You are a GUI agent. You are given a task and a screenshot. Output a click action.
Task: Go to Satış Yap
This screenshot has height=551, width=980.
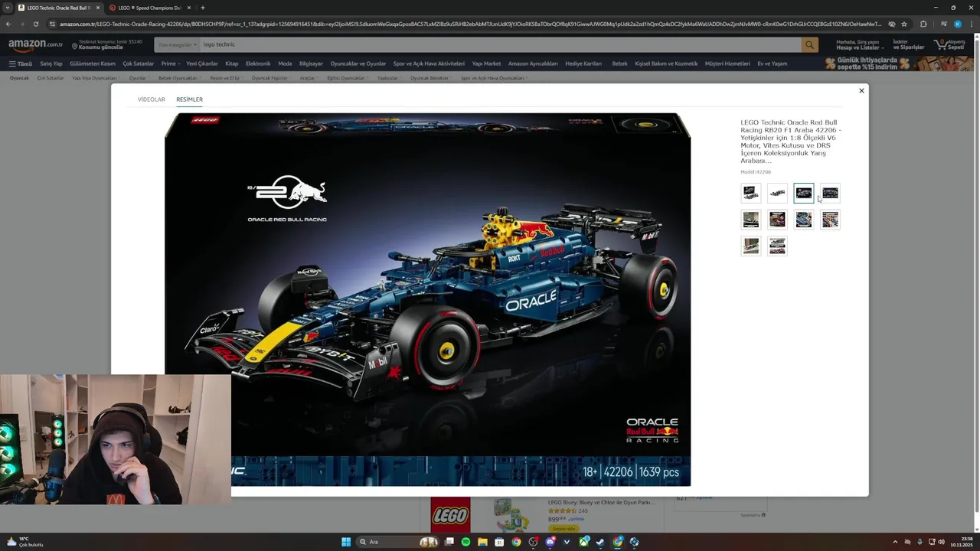coord(51,64)
